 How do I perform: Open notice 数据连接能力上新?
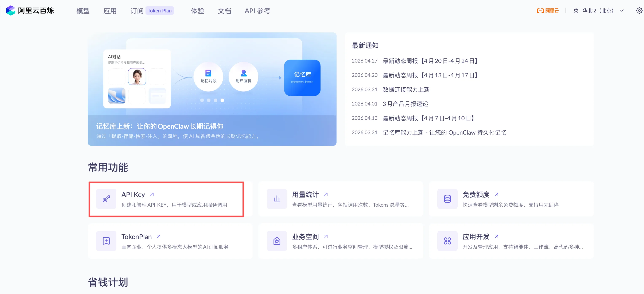click(x=406, y=89)
